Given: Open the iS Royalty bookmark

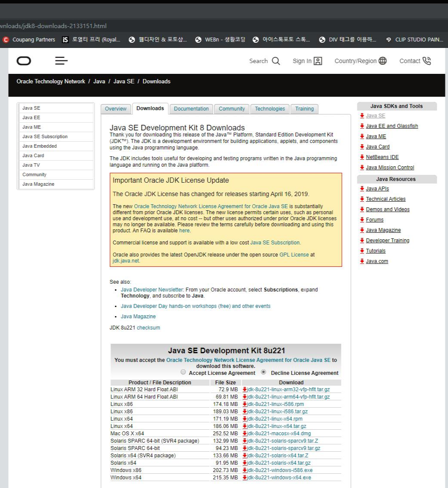Looking at the screenshot, I should point(91,40).
